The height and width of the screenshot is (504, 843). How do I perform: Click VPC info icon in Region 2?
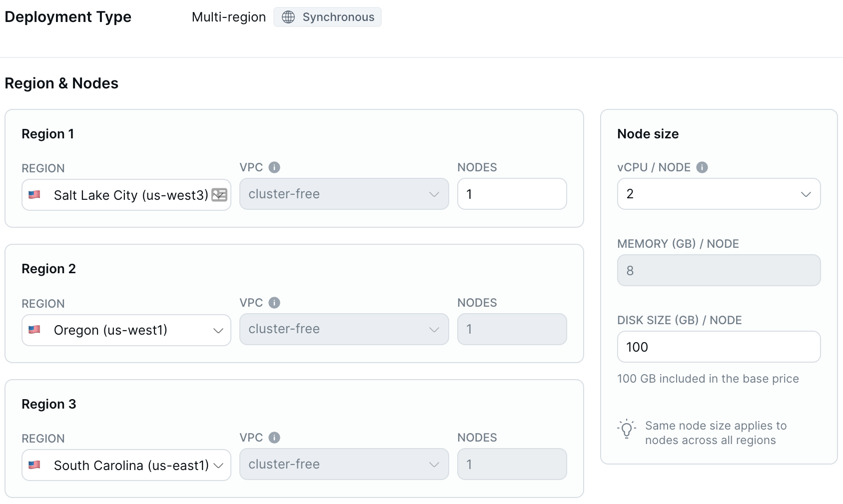274,303
